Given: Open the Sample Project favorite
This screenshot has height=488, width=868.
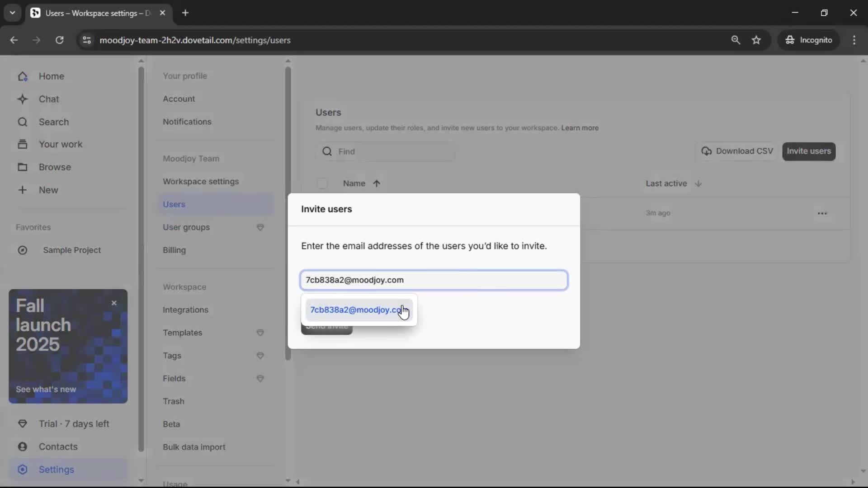Looking at the screenshot, I should click(72, 250).
